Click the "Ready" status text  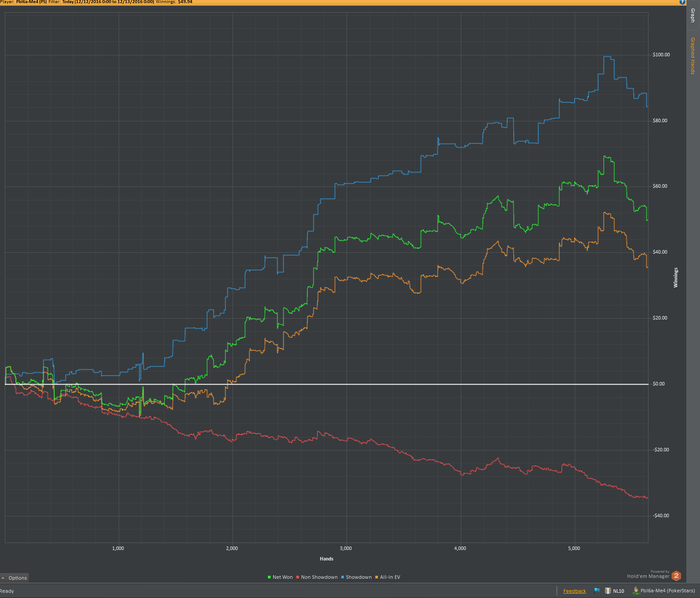coord(7,591)
